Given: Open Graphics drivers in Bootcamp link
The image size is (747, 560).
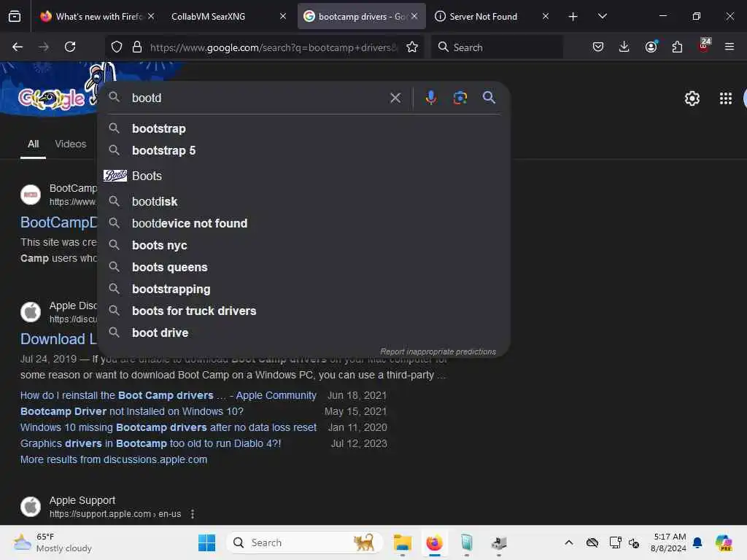Looking at the screenshot, I should (x=150, y=444).
